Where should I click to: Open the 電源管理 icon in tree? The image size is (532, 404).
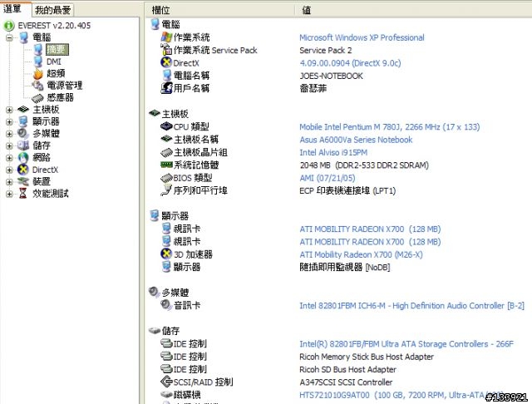pyautogui.click(x=37, y=86)
